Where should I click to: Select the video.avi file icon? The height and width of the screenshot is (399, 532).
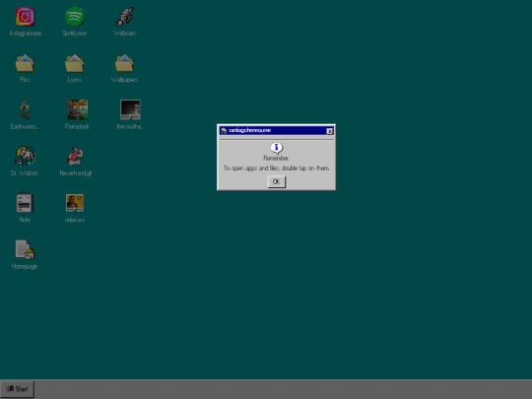(75, 203)
